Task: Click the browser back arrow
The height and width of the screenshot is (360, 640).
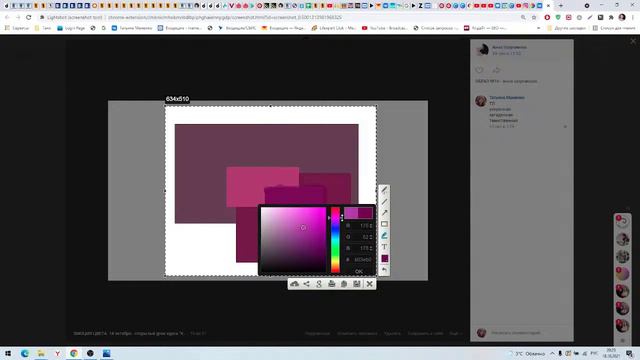Action: click(x=7, y=17)
